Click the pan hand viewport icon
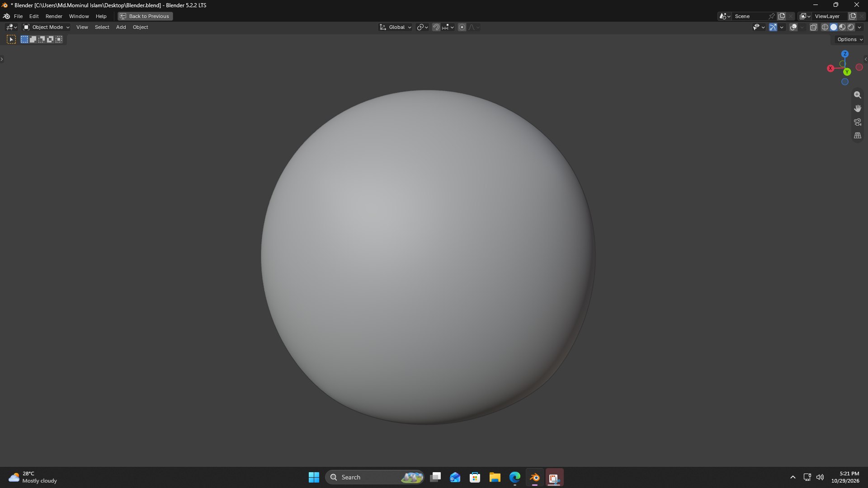This screenshot has width=868, height=488. click(857, 108)
